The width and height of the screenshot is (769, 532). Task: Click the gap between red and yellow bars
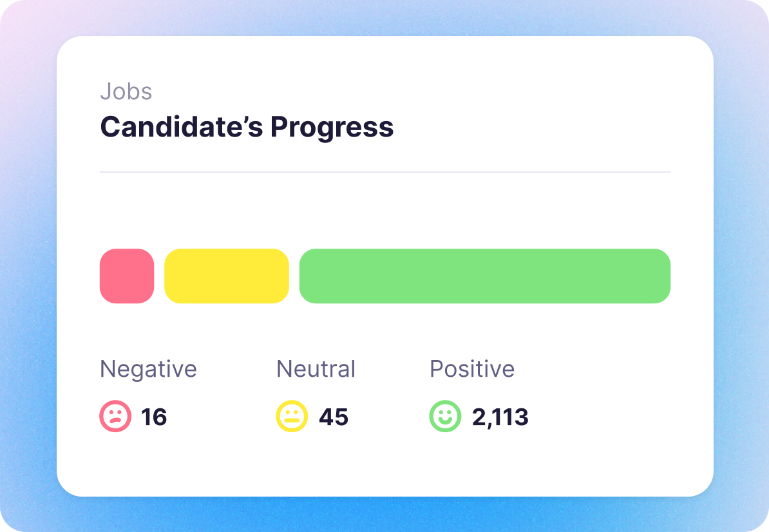(x=159, y=276)
